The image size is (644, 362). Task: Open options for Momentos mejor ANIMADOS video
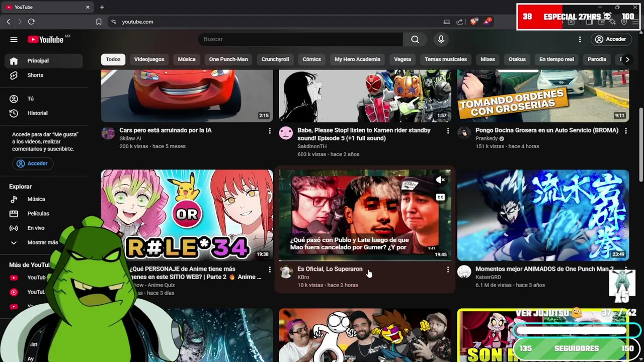[626, 269]
